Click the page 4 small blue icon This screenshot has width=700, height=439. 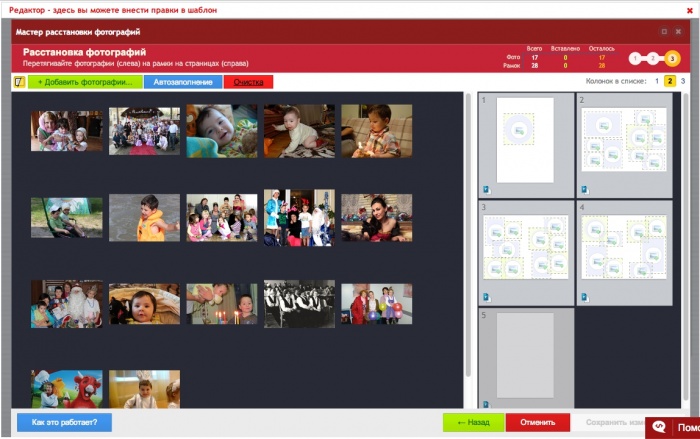pyautogui.click(x=585, y=297)
